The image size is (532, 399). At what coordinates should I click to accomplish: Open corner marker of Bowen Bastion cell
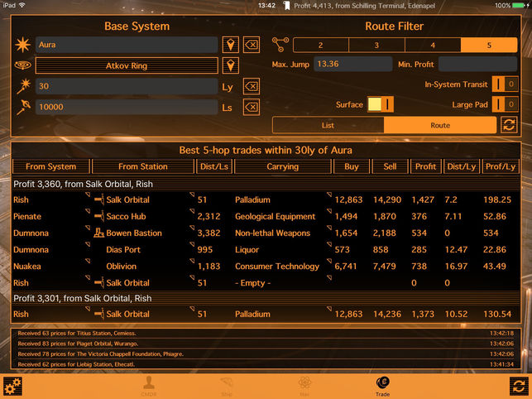[192, 228]
